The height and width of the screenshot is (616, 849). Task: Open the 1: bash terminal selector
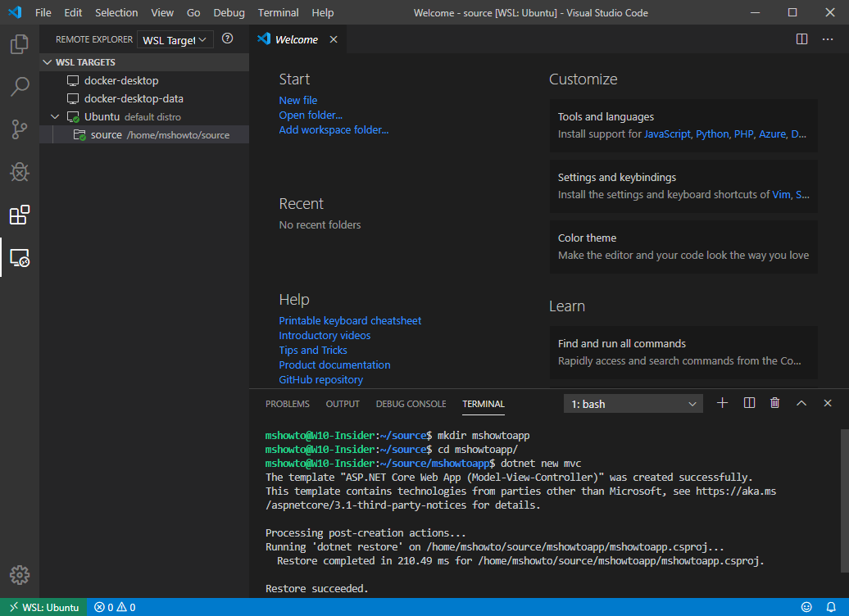tap(633, 404)
